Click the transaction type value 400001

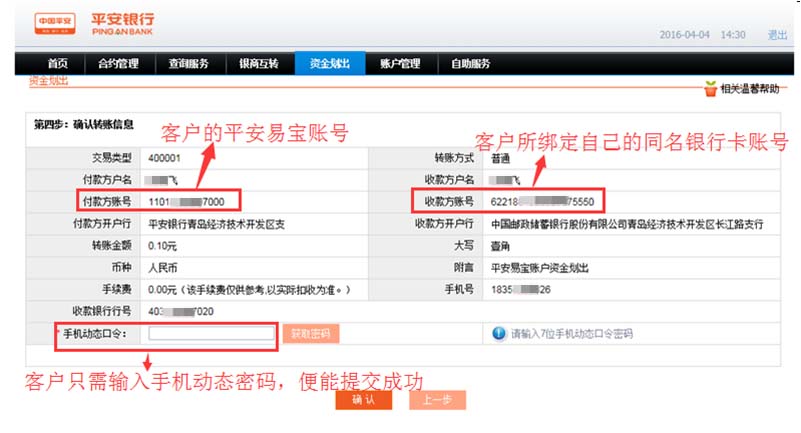point(164,158)
